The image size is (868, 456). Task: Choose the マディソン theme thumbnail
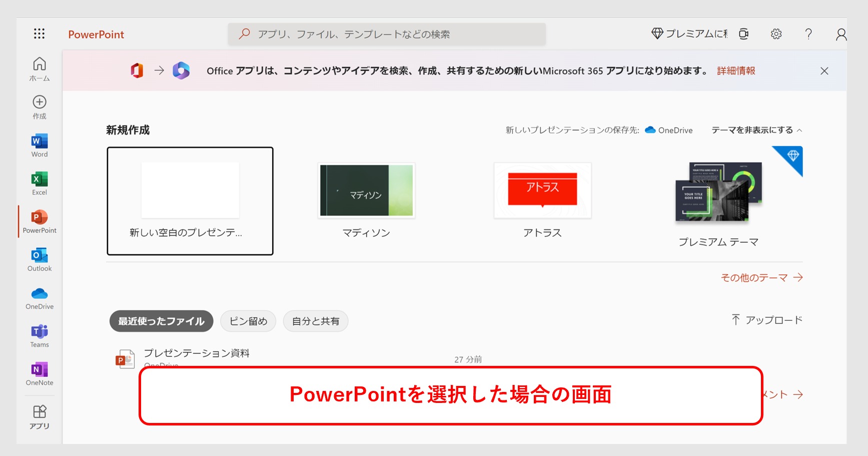(366, 191)
